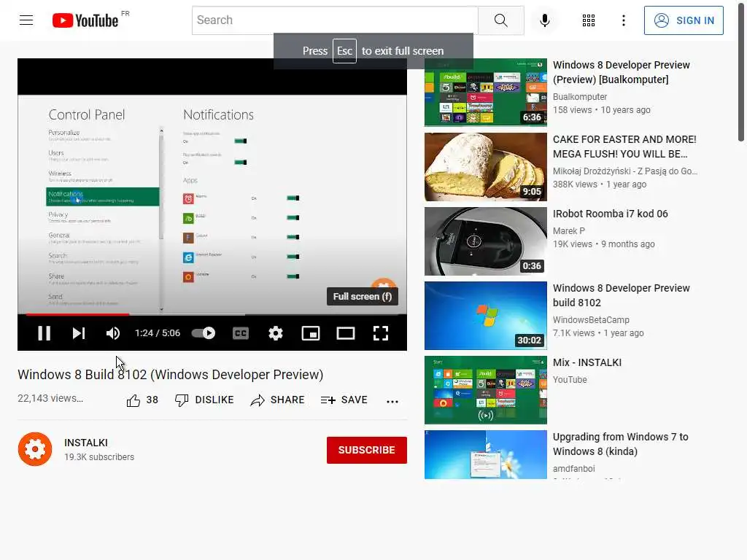Click the Marek P channel name
747x560 pixels.
(x=569, y=231)
